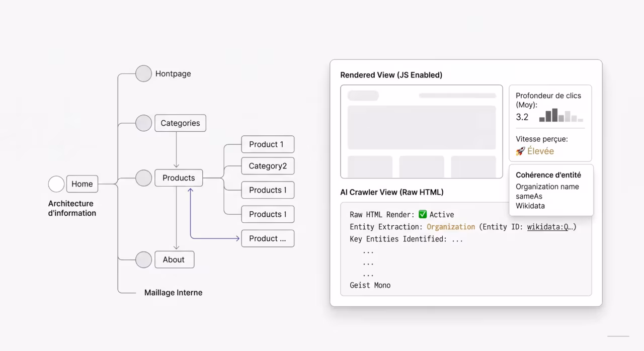
Task: Select the Wikidata entry
Action: click(x=530, y=206)
